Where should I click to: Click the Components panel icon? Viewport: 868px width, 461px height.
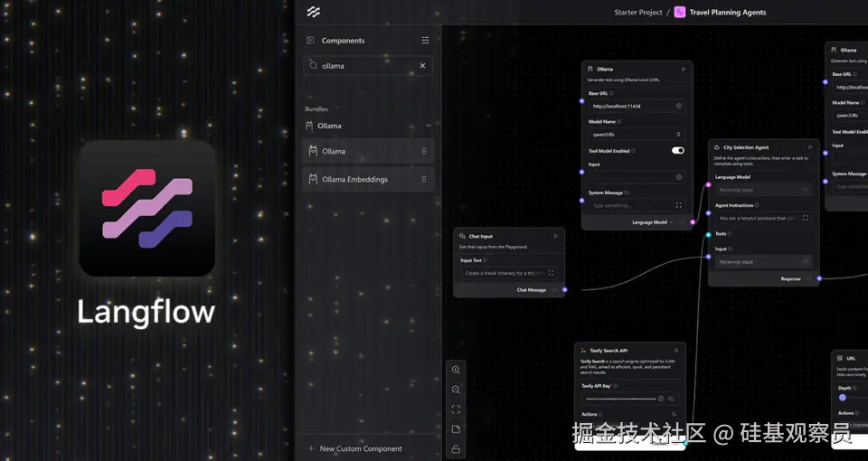coord(310,41)
